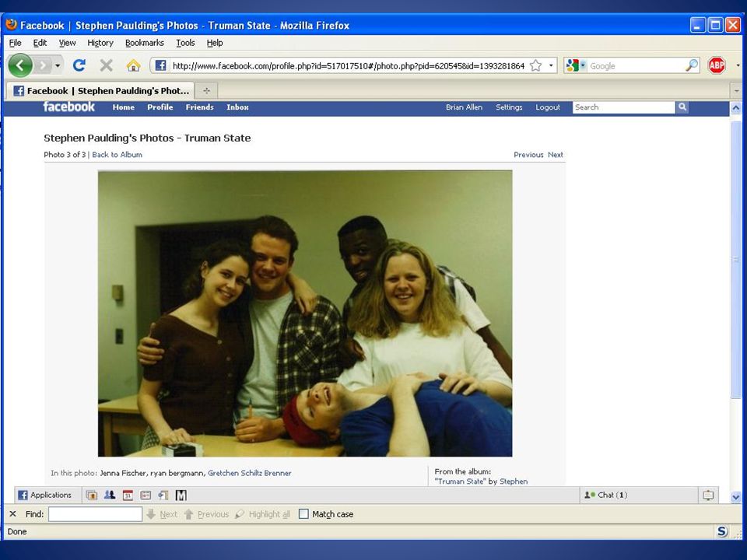The width and height of the screenshot is (747, 560).
Task: Click the S icon in the status bar
Action: tap(722, 531)
